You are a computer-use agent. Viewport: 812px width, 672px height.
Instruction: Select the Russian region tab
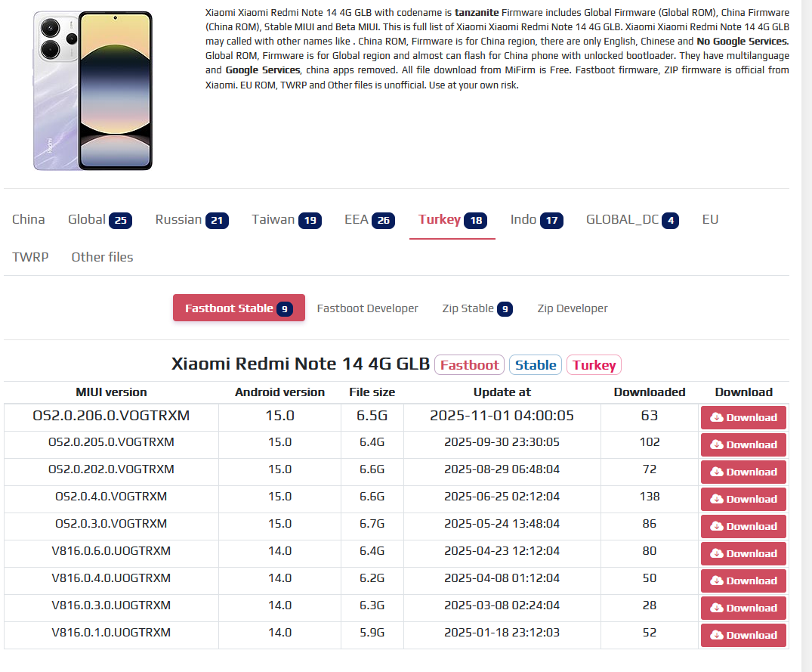(x=191, y=220)
